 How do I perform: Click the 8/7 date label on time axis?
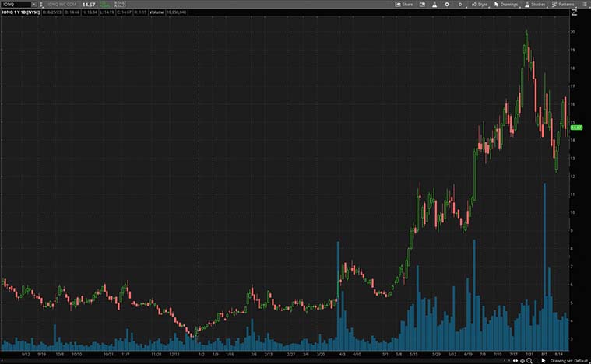pyautogui.click(x=544, y=354)
